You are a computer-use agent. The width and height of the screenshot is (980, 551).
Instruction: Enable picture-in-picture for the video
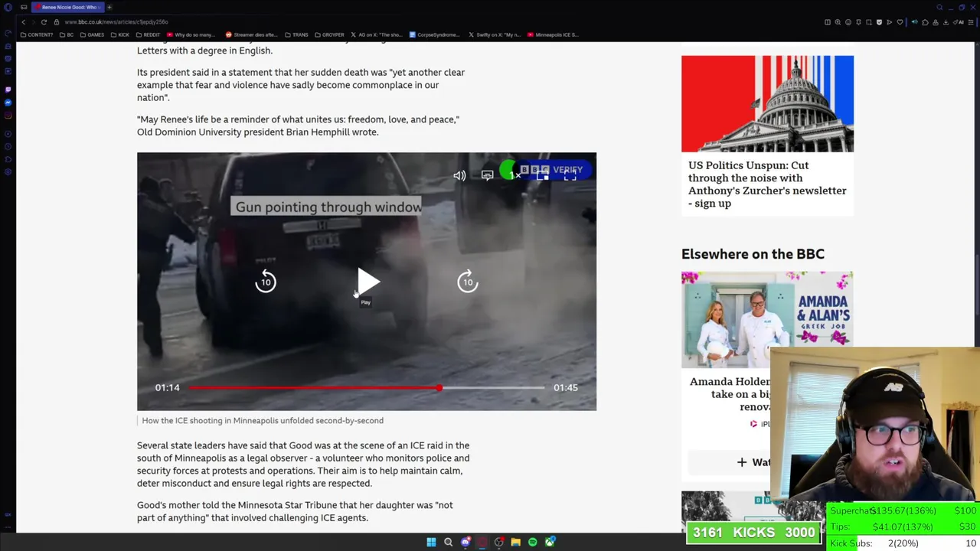pos(543,175)
